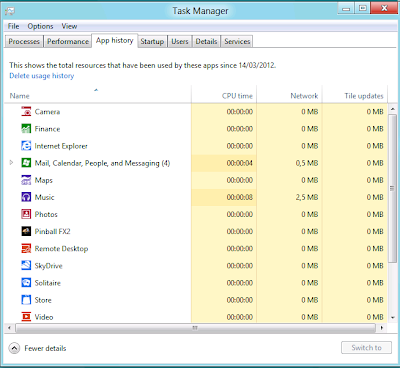400x368 pixels.
Task: Select the Photos row name
Action: pos(46,214)
